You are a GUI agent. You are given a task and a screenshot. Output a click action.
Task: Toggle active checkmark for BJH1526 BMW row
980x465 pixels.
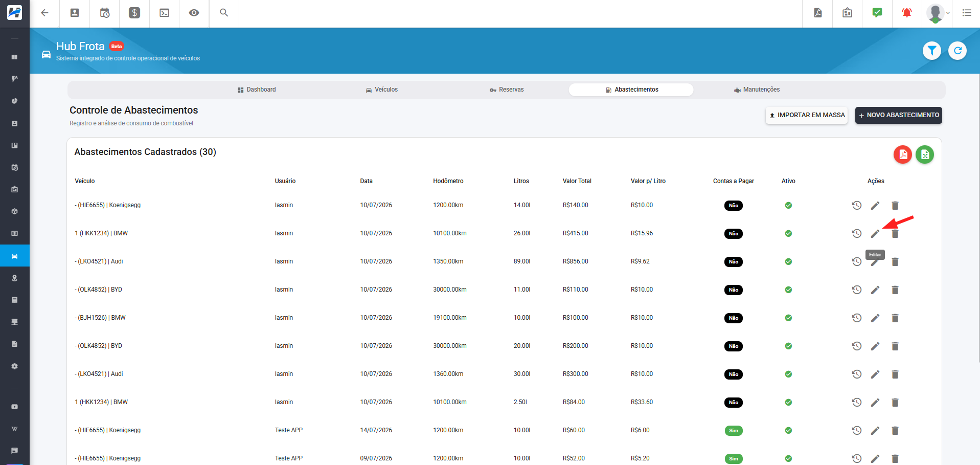pyautogui.click(x=788, y=318)
